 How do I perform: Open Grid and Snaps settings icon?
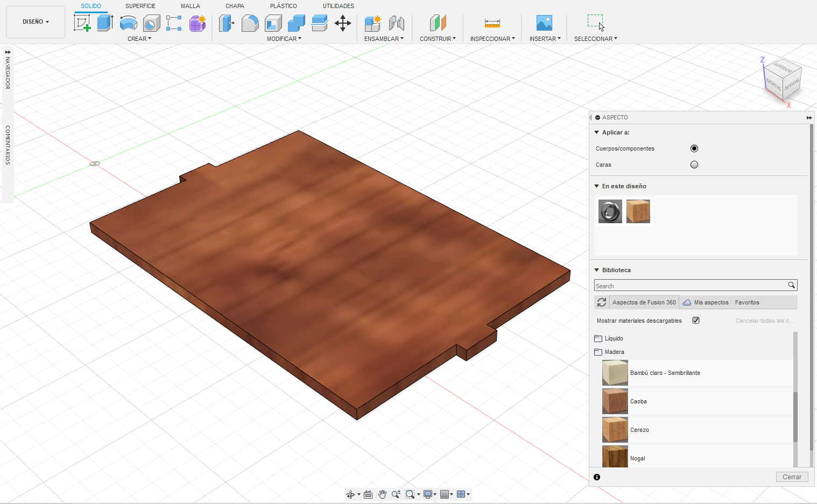click(445, 494)
